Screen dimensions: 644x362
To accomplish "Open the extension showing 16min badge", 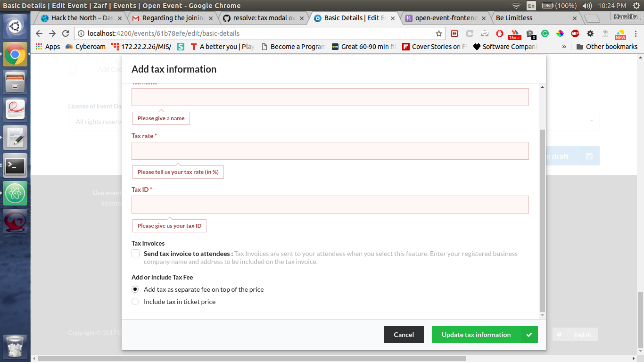I will point(514,34).
